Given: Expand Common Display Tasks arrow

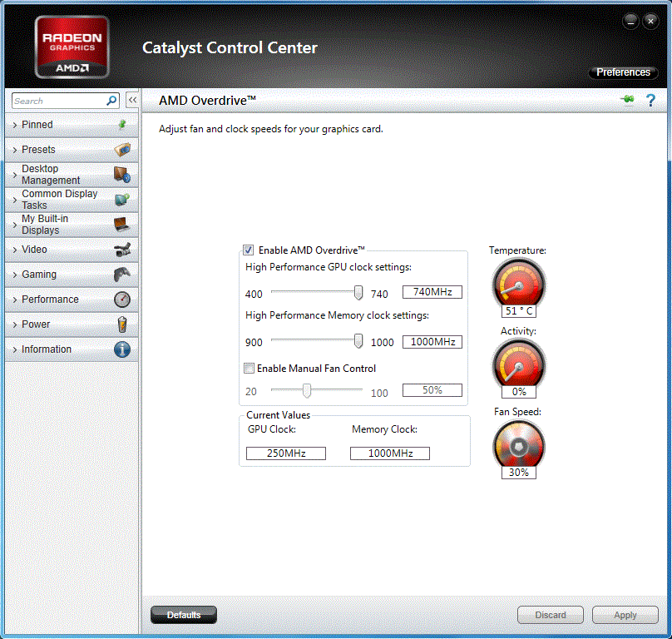Looking at the screenshot, I should click(x=15, y=200).
